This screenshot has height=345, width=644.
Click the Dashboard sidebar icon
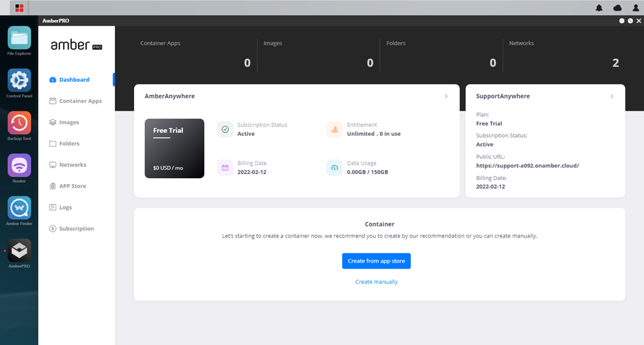53,80
